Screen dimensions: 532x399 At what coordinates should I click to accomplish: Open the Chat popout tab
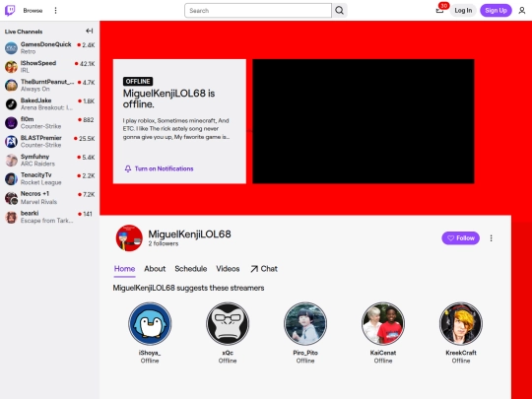point(264,269)
